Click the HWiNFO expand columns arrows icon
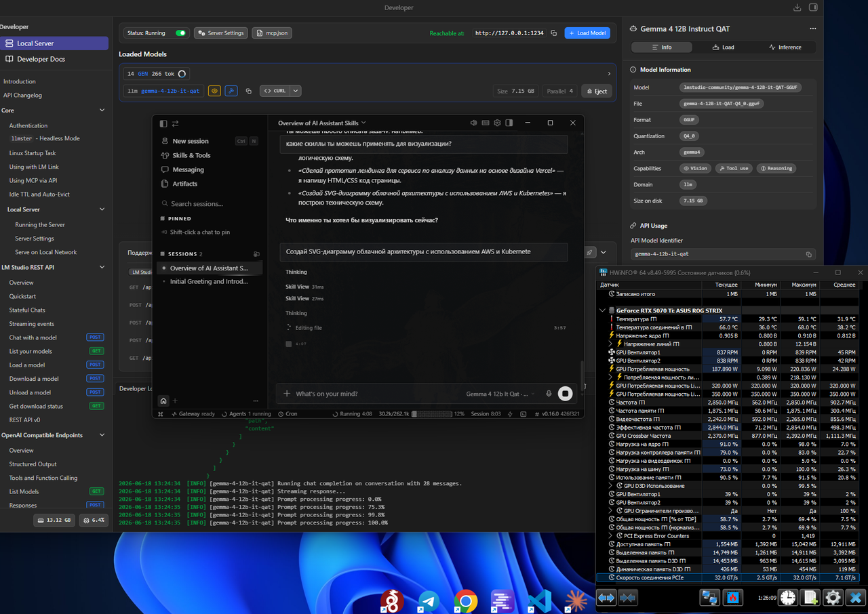 pyautogui.click(x=606, y=598)
